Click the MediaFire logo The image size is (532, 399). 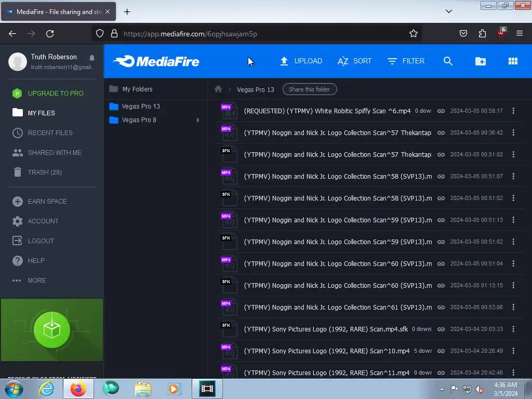[156, 61]
